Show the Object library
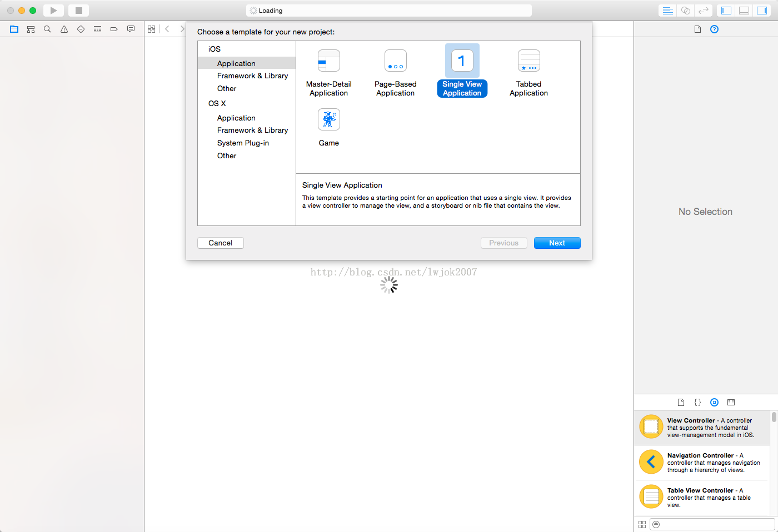Screen dimensions: 778x532 click(715, 403)
